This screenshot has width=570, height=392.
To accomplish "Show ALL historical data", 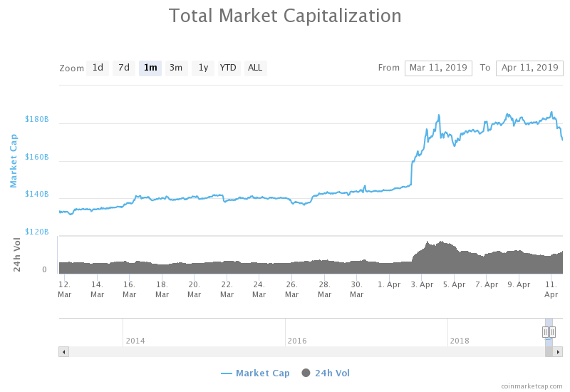I will pyautogui.click(x=255, y=68).
